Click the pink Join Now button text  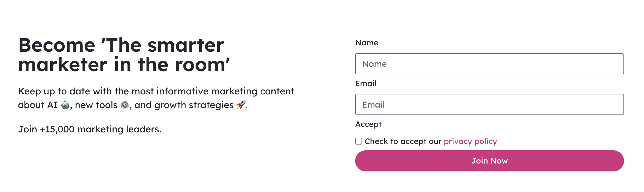pos(489,161)
